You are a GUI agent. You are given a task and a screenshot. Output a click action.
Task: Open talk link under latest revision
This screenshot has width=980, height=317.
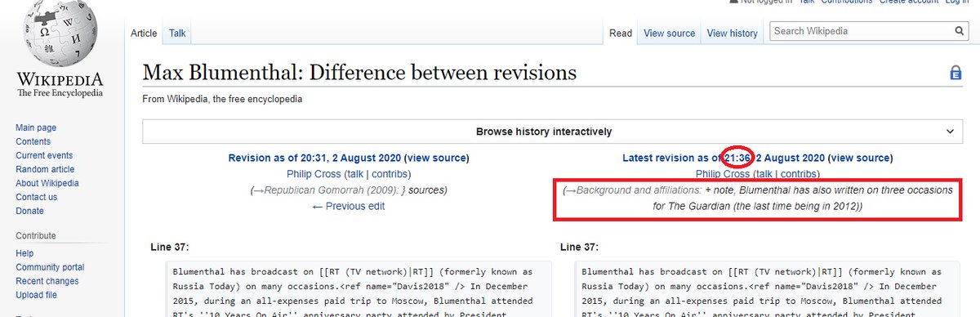click(x=764, y=174)
